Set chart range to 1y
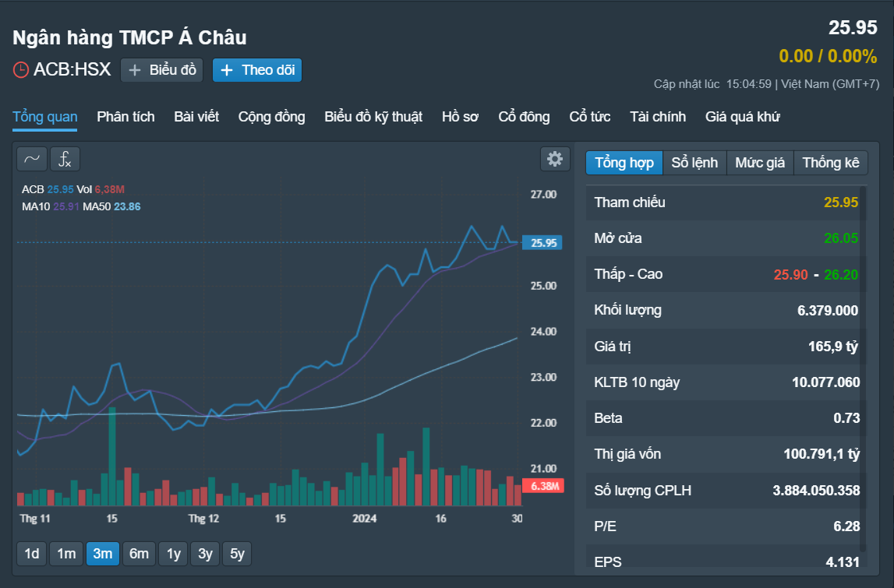 click(174, 554)
